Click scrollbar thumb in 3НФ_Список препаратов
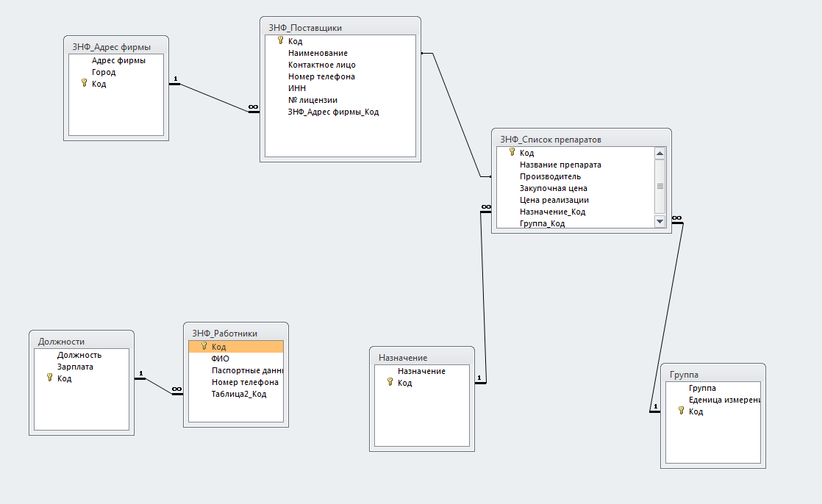Viewport: 822px width, 504px height. click(x=660, y=187)
